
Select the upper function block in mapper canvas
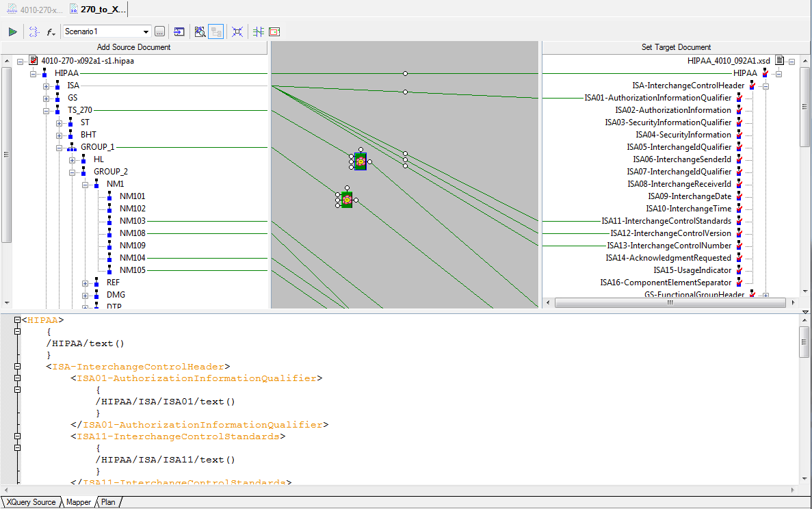coord(361,161)
